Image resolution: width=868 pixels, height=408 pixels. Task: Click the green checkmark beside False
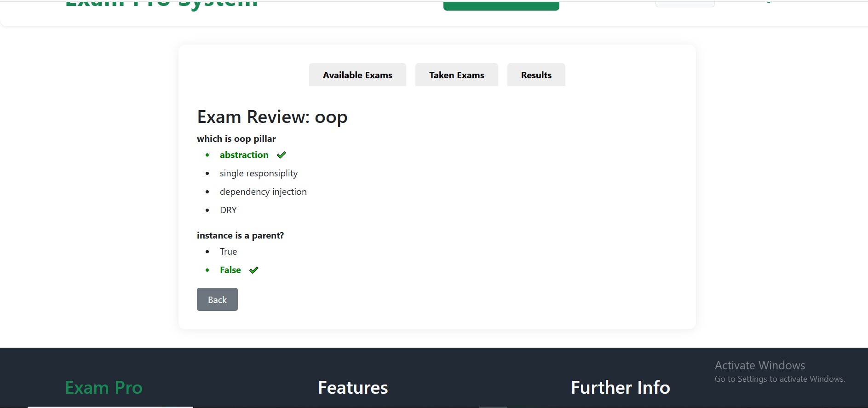coord(254,270)
